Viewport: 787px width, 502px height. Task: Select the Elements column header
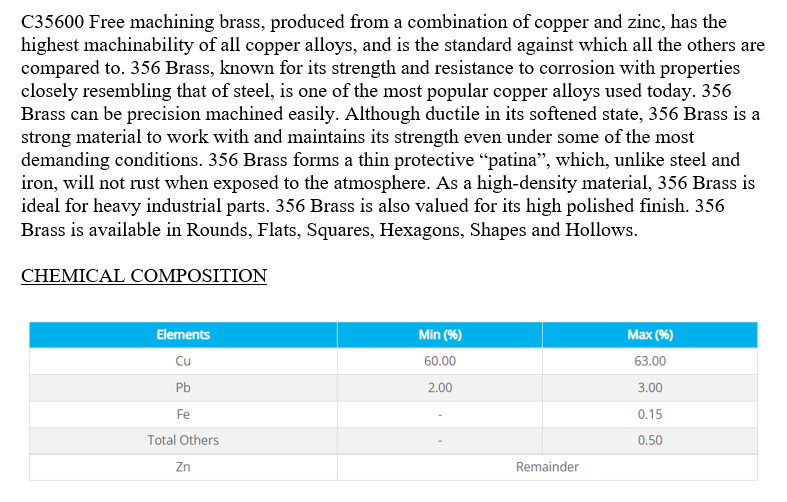point(183,335)
